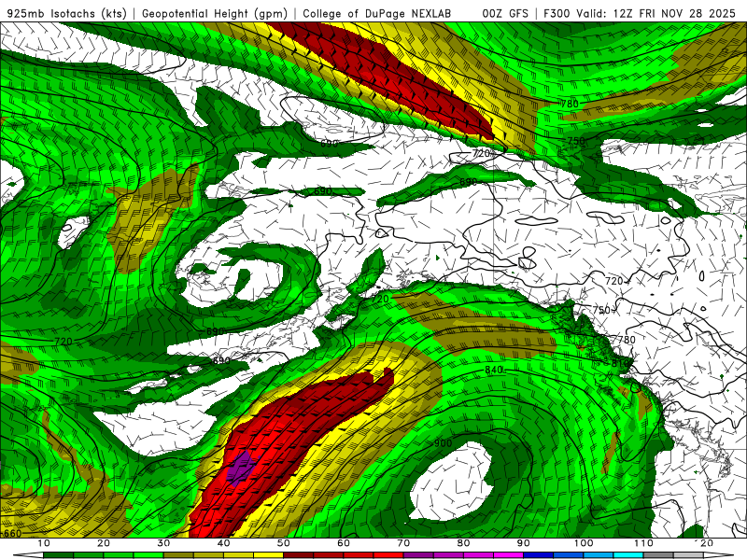Click the 810 height contour label
Image resolution: width=747 pixels, height=560 pixels.
(x=620, y=363)
